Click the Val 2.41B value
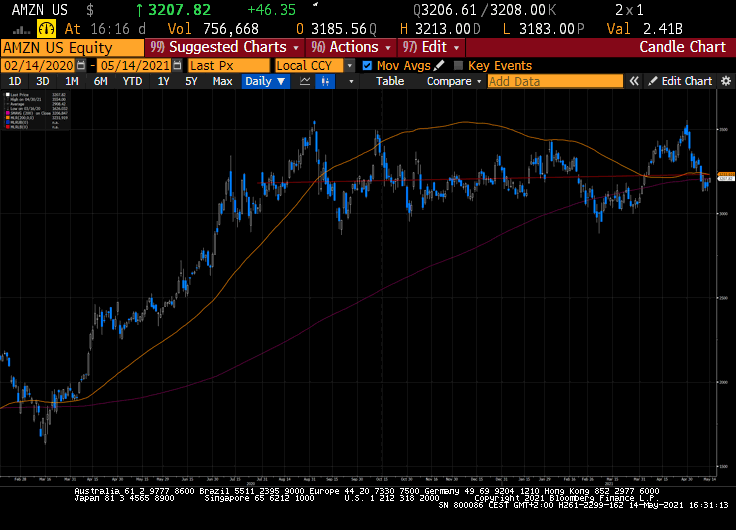This screenshot has width=736, height=530. (662, 29)
